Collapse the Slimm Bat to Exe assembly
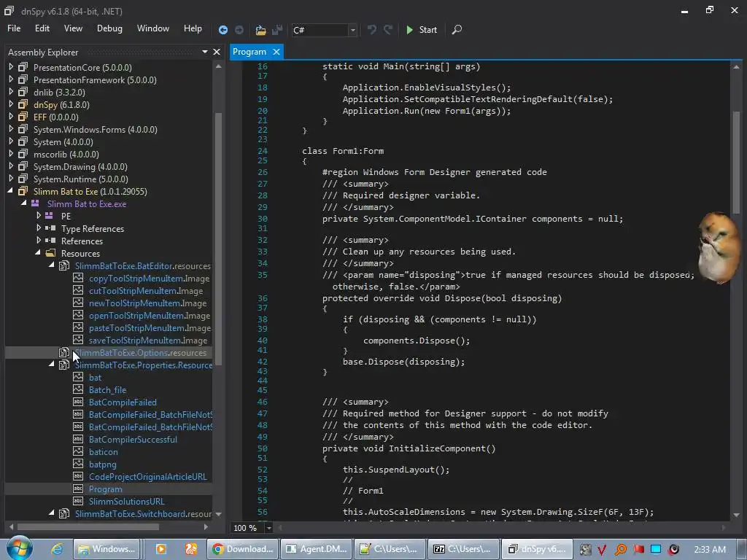Viewport: 747px width, 560px height. coord(10,191)
